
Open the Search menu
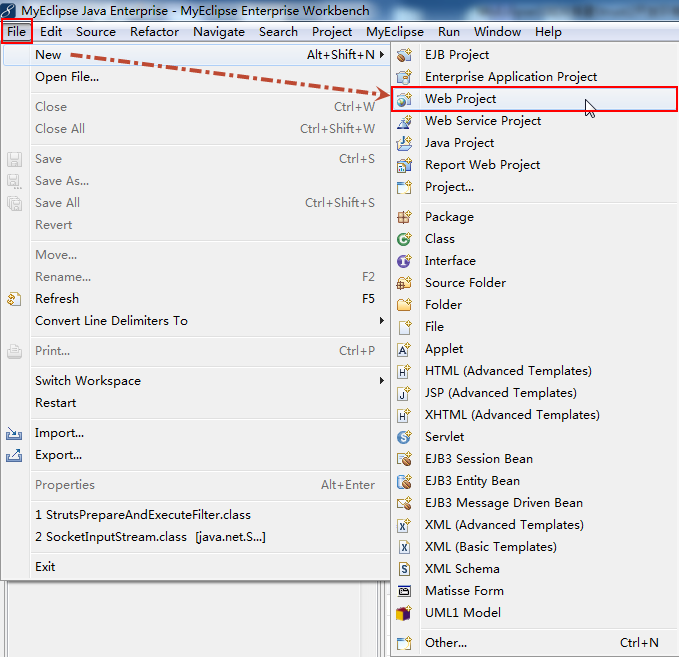click(x=278, y=32)
